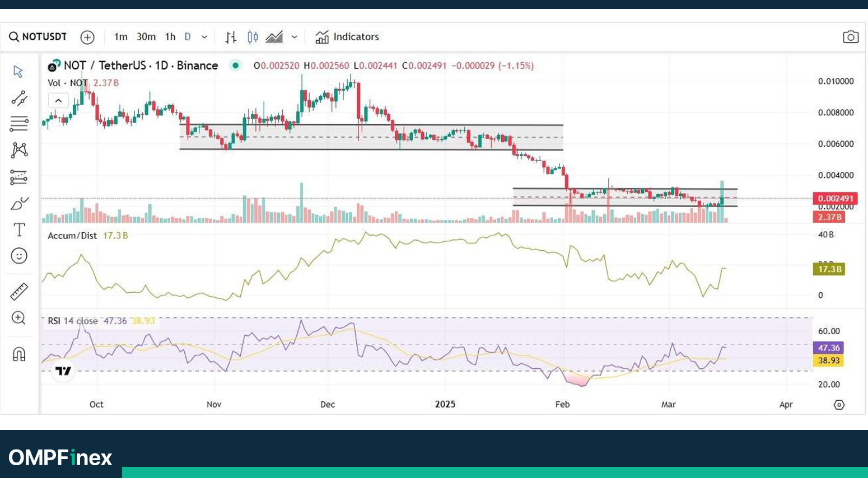Select the Text annotation tool

pos(19,229)
